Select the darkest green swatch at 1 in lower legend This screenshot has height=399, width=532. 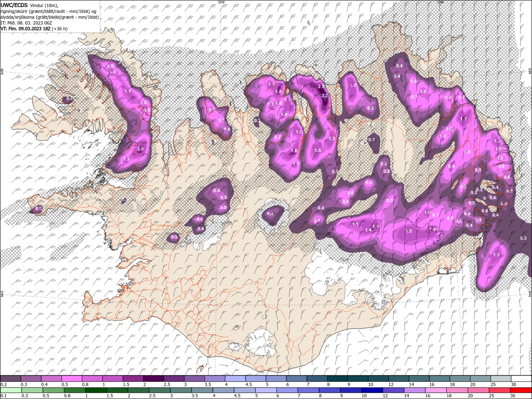coord(96,390)
